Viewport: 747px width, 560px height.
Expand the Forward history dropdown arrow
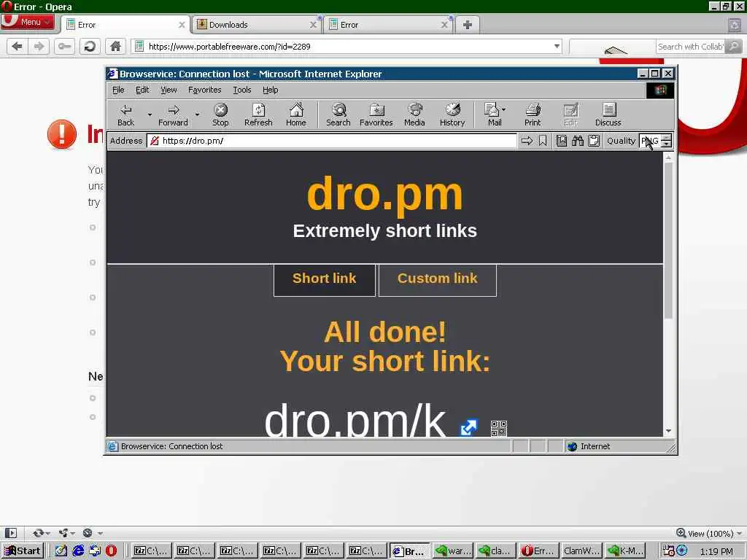(197, 114)
